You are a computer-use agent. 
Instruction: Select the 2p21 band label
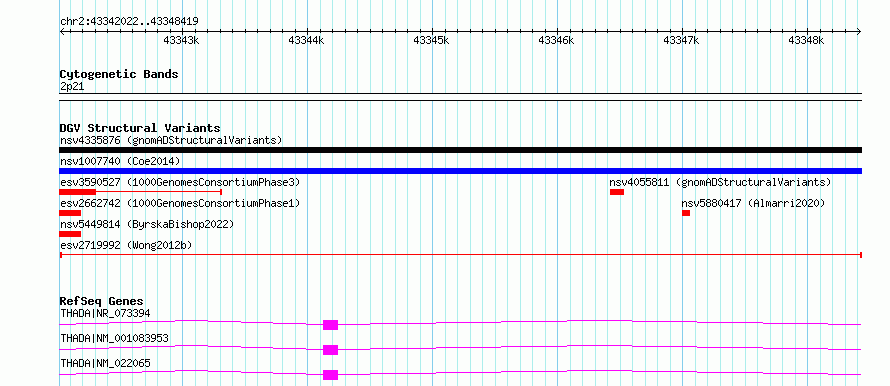coord(72,87)
